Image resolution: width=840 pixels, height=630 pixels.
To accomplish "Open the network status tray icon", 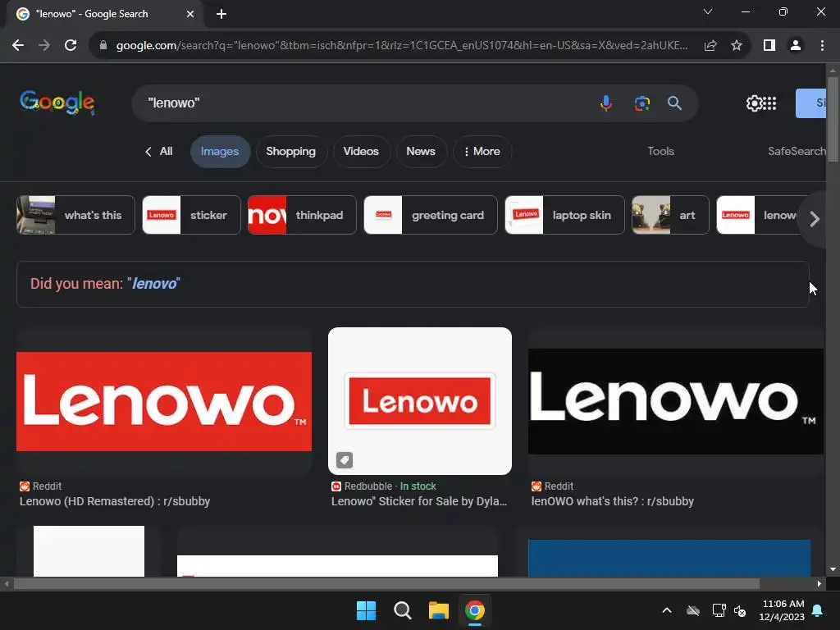I will coord(719,610).
